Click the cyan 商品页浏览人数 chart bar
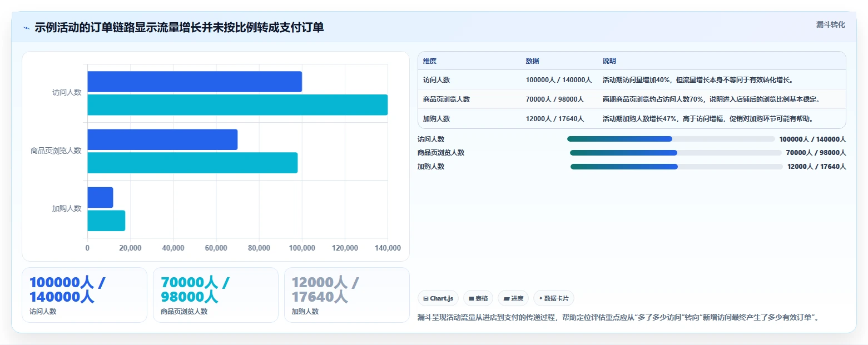 point(192,163)
